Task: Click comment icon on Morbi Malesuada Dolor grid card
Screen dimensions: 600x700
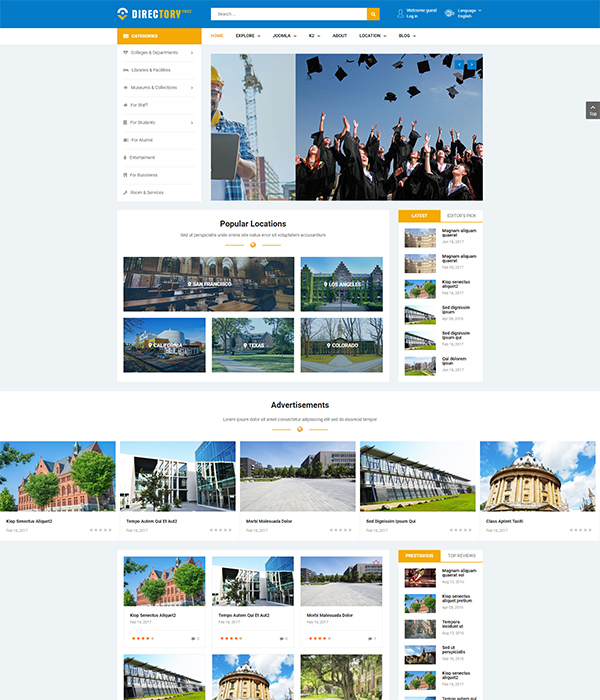Action: tap(370, 639)
